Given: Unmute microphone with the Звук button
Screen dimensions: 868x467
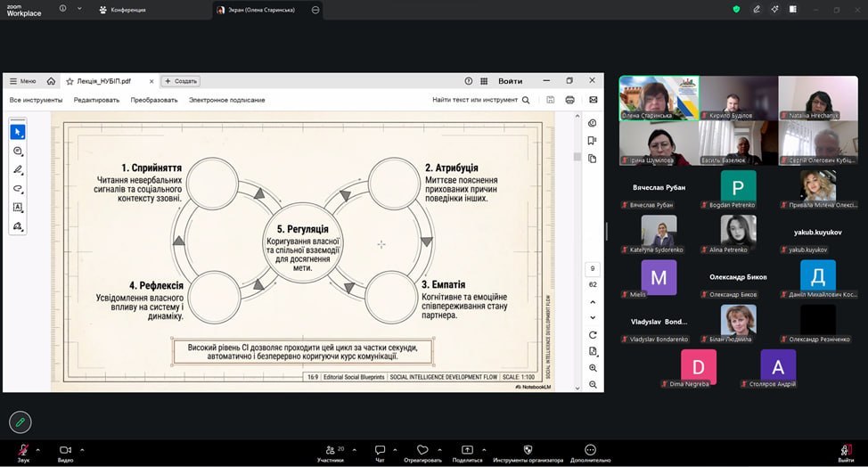Looking at the screenshot, I should point(23,454).
